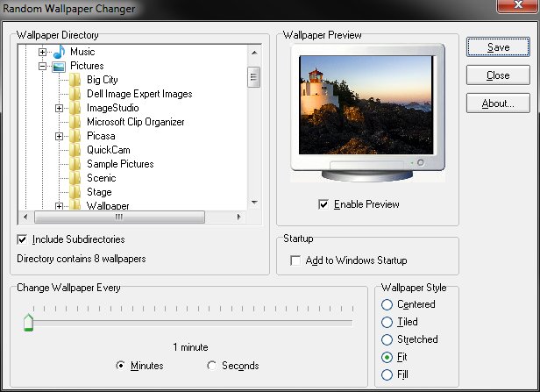Choose the Stretched wallpaper style
The image size is (540, 392).
(387, 339)
